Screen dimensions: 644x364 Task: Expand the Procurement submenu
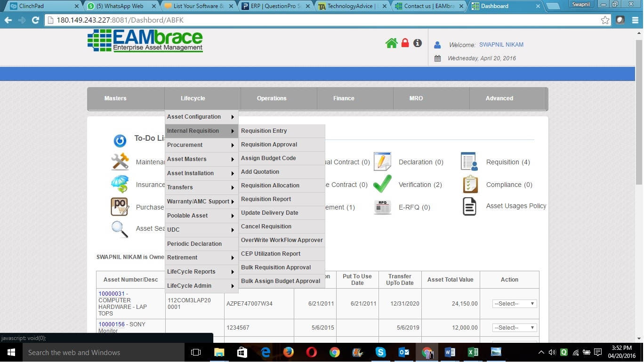[201, 145]
